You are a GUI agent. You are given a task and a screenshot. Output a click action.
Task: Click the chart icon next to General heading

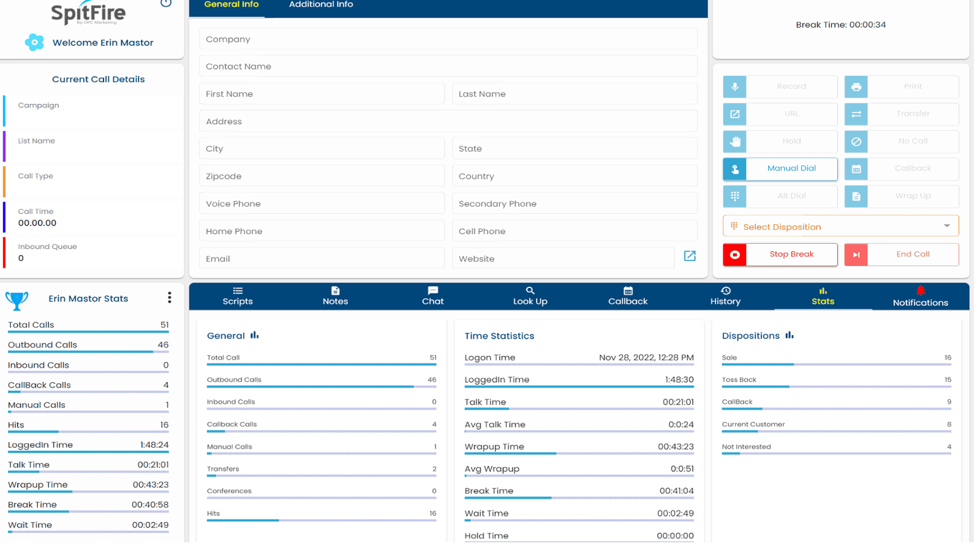255,335
